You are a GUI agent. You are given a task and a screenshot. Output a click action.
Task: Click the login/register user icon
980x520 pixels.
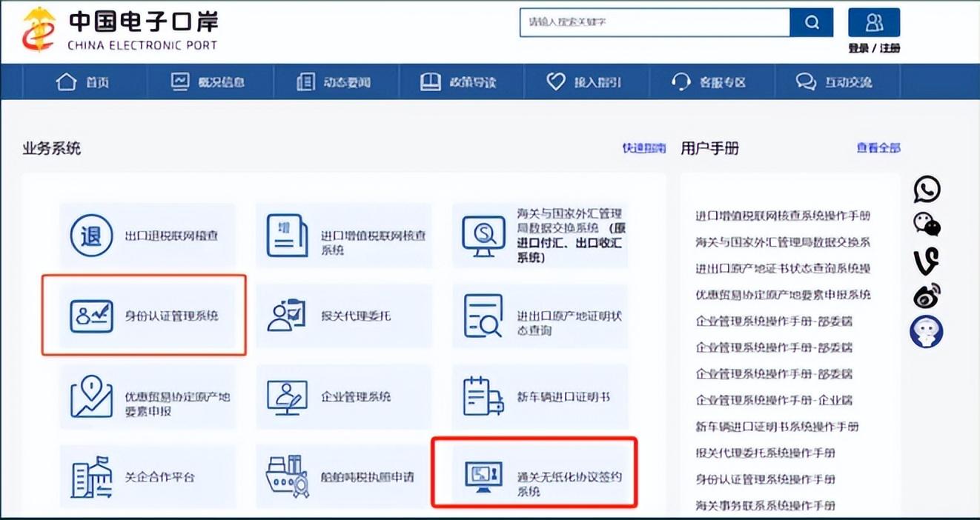tap(874, 22)
